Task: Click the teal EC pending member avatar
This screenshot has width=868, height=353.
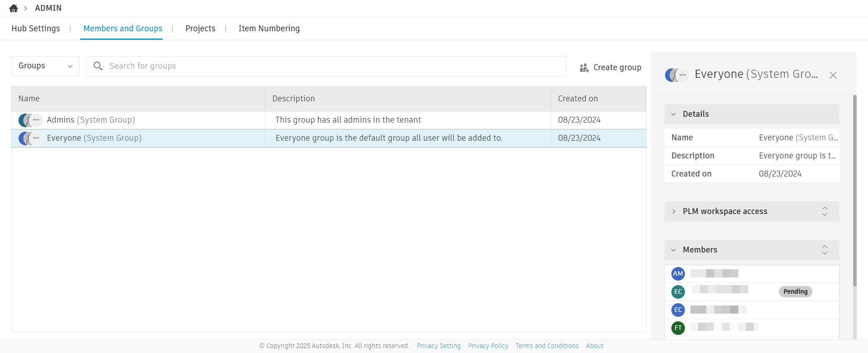Action: pos(678,291)
